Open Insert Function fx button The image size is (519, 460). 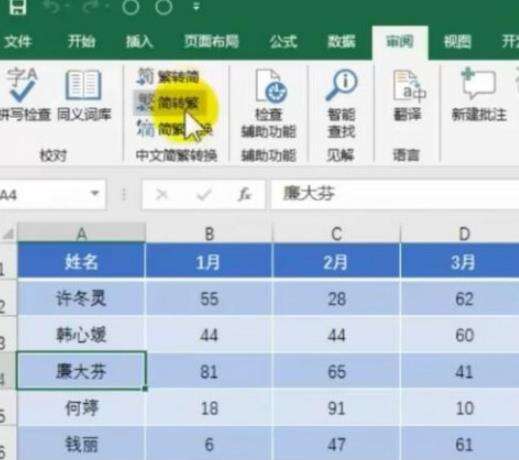click(244, 194)
